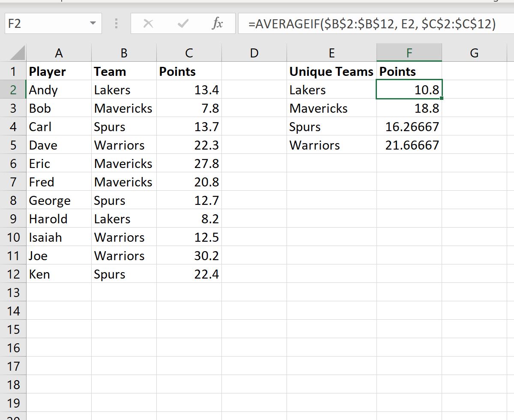Click the Unique Teams header cell
The width and height of the screenshot is (514, 420).
(x=332, y=72)
